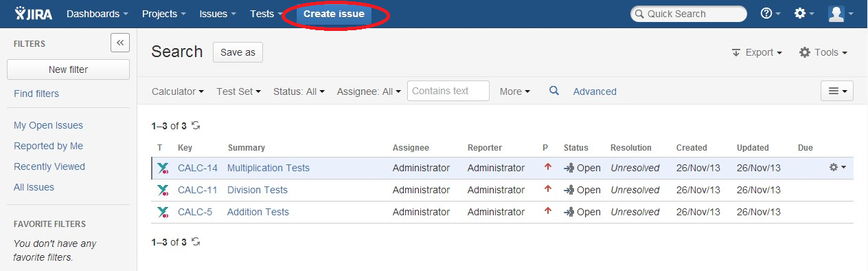Click the Contains text field
Image resolution: width=868 pixels, height=271 pixels.
[448, 91]
